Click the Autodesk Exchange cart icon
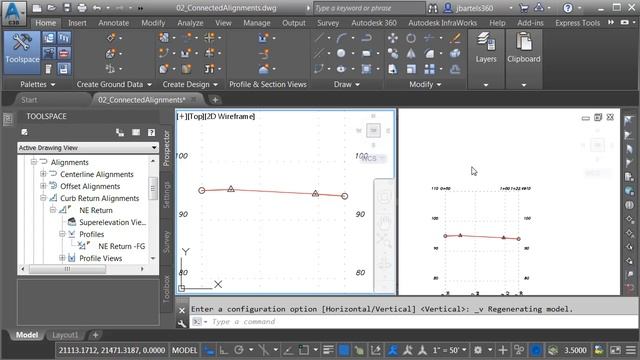The image size is (640, 360). pyautogui.click(x=524, y=8)
